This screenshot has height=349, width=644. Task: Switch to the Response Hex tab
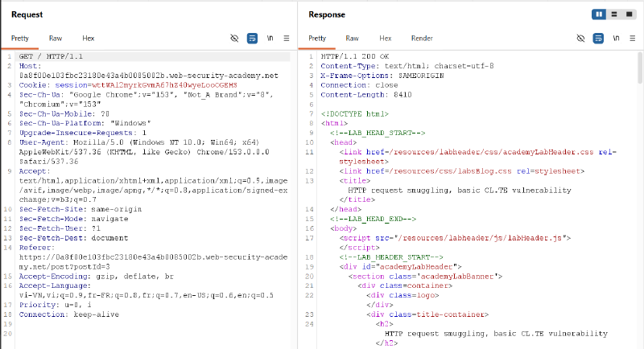(x=386, y=38)
